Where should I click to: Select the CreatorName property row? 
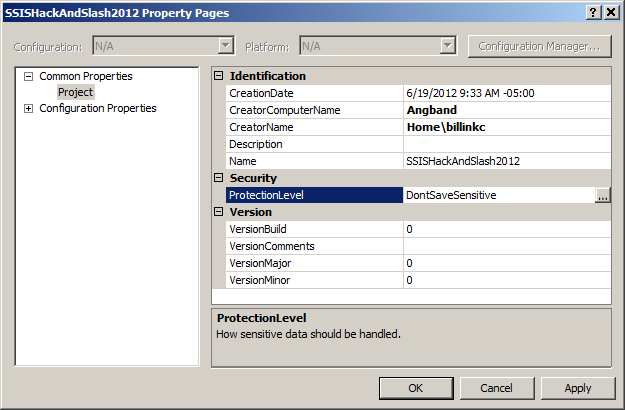418,127
